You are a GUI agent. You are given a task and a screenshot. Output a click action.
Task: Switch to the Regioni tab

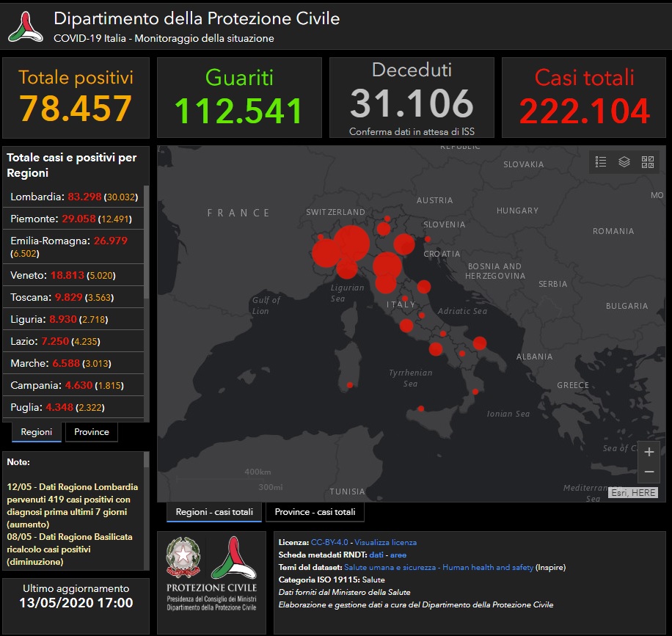pos(37,432)
